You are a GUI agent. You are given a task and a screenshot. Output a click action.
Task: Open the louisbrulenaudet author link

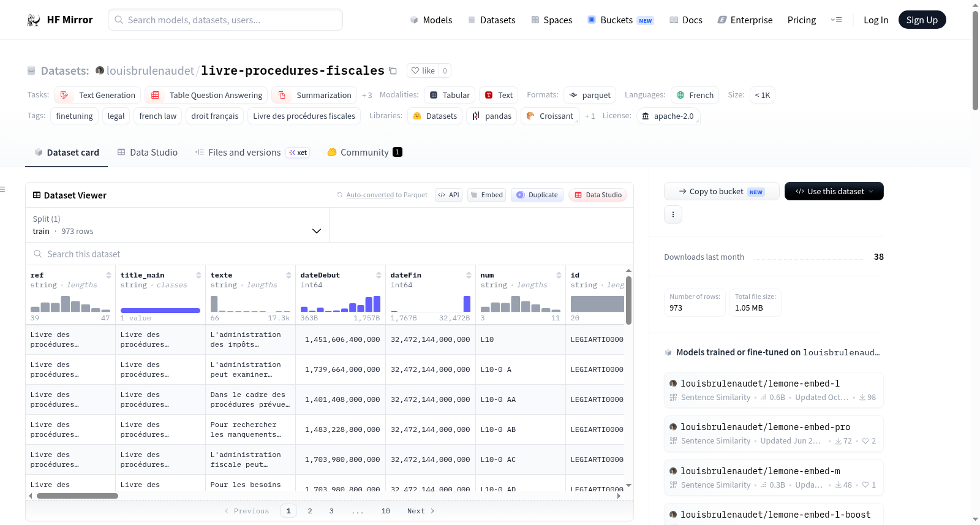(150, 71)
